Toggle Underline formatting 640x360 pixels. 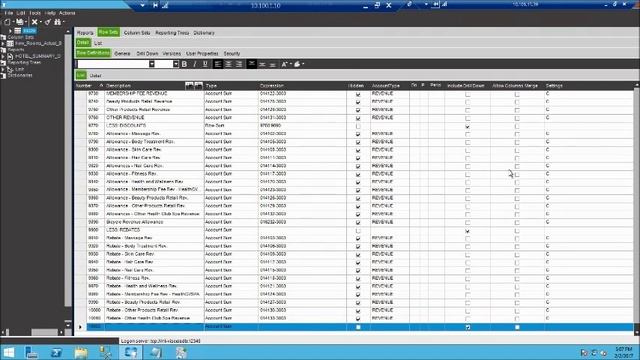coord(205,64)
